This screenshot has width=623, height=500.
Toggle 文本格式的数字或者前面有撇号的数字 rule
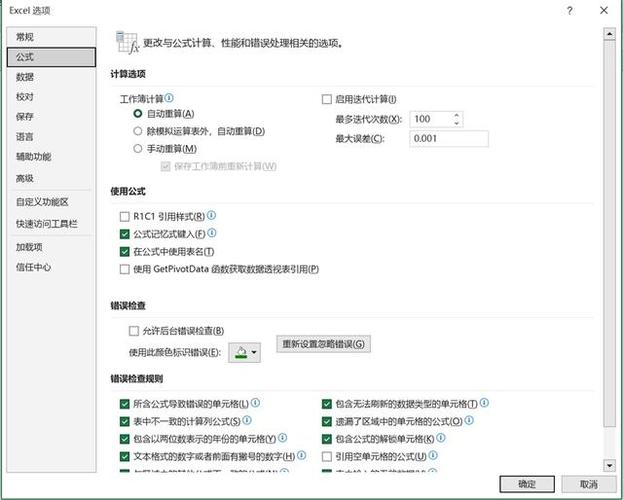tap(124, 456)
